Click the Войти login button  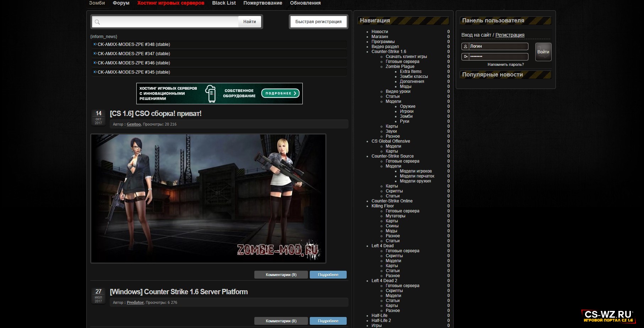click(x=543, y=52)
